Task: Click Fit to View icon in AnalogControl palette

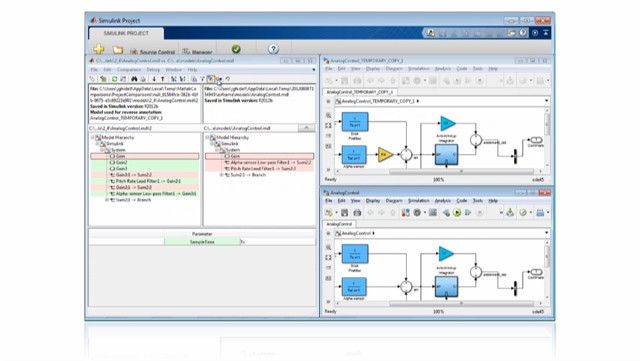Action: 329,258
